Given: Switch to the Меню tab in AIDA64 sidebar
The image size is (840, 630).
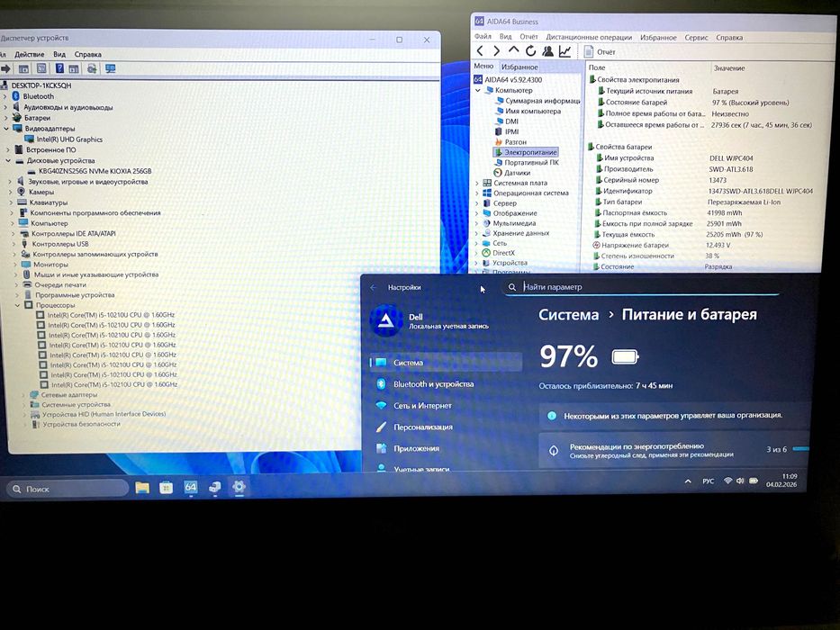Looking at the screenshot, I should pyautogui.click(x=483, y=66).
